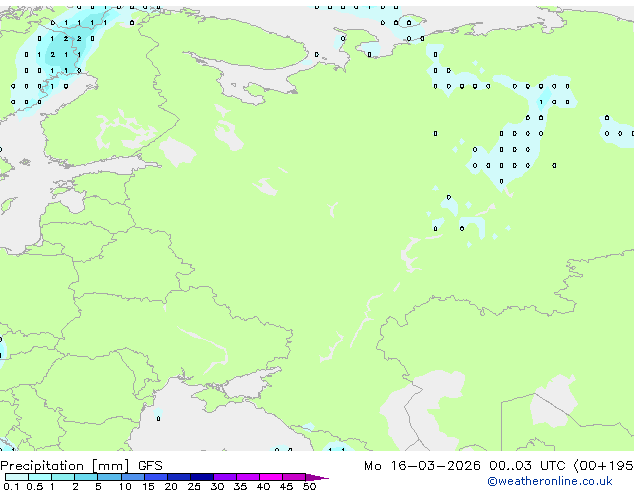Click the 30–35 mm purple legend swatch
The width and height of the screenshot is (634, 490).
(x=225, y=477)
